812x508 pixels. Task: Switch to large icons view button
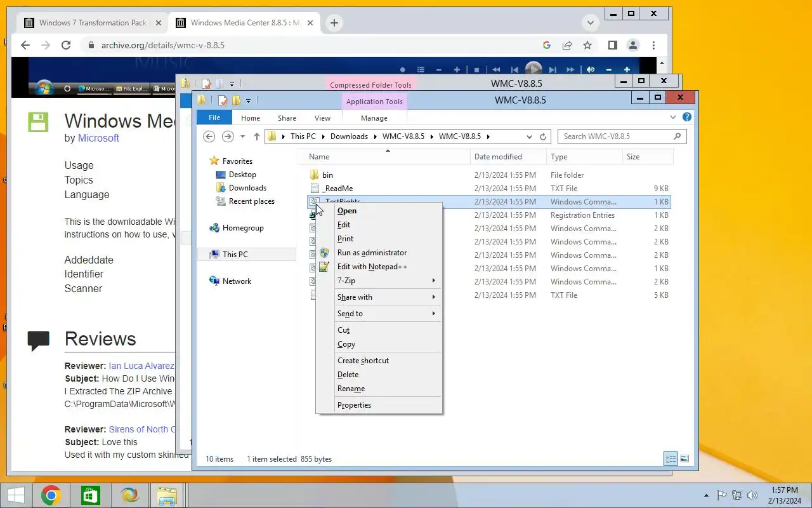(684, 458)
